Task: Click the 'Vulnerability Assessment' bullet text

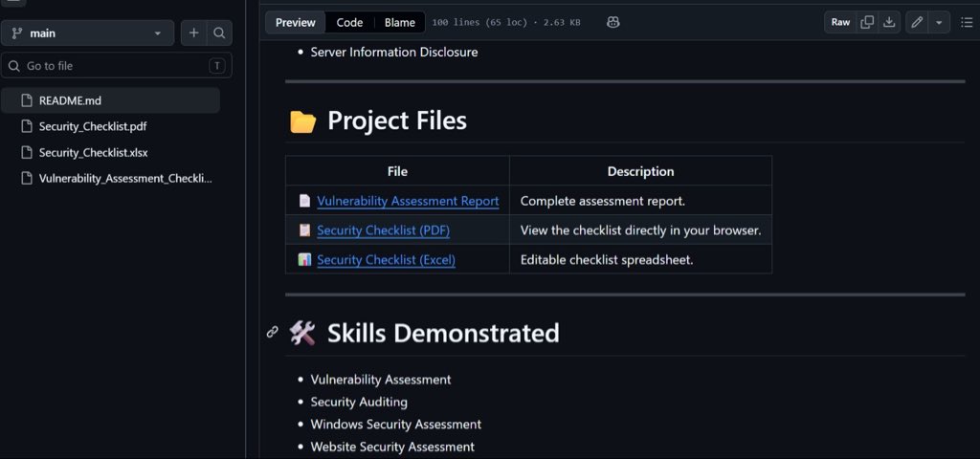Action: 381,379
